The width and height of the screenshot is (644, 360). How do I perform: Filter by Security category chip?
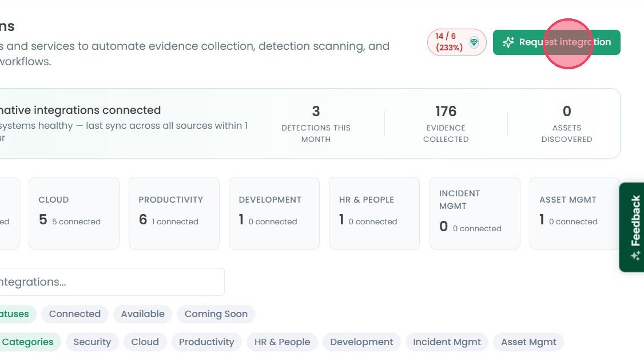tap(92, 342)
